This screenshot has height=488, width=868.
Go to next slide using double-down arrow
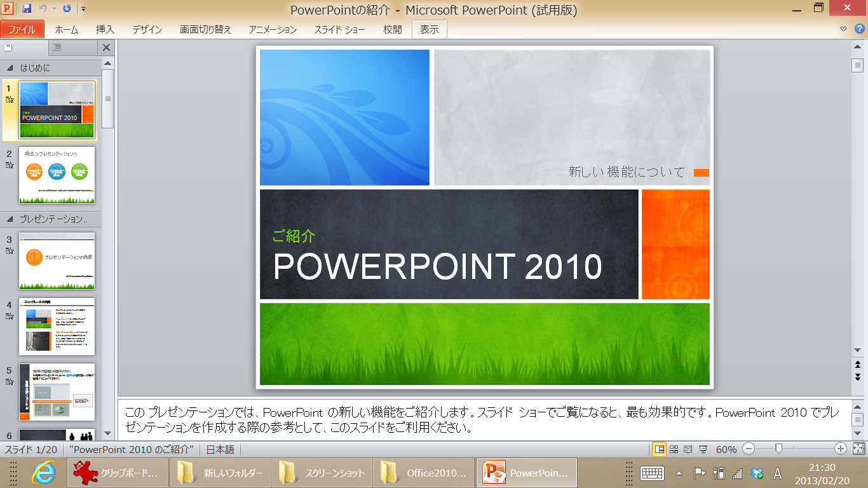858,377
